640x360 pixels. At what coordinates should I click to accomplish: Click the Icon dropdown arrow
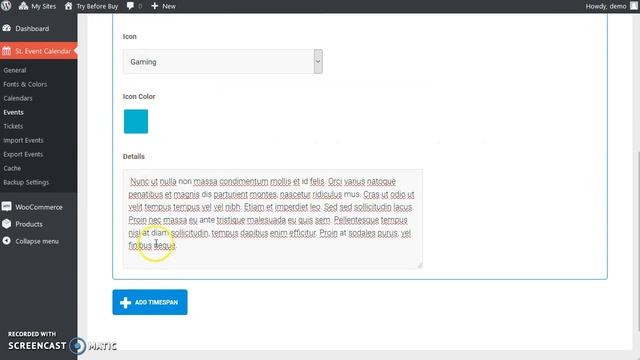[318, 62]
